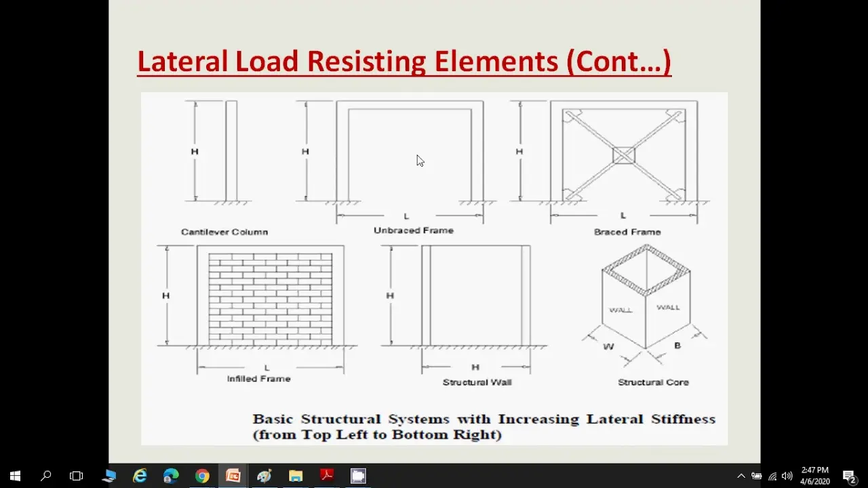Click the Braced Frame label
The height and width of the screenshot is (488, 868).
click(627, 232)
